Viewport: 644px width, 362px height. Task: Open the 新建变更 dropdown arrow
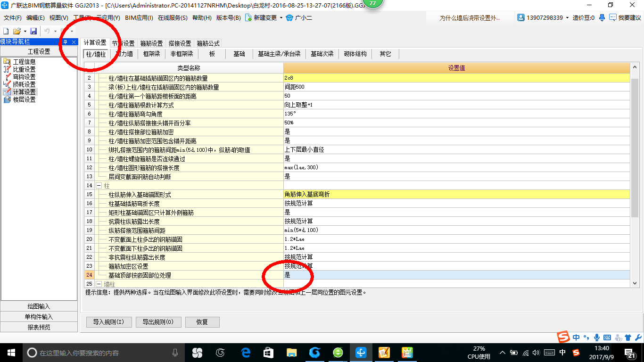(281, 18)
